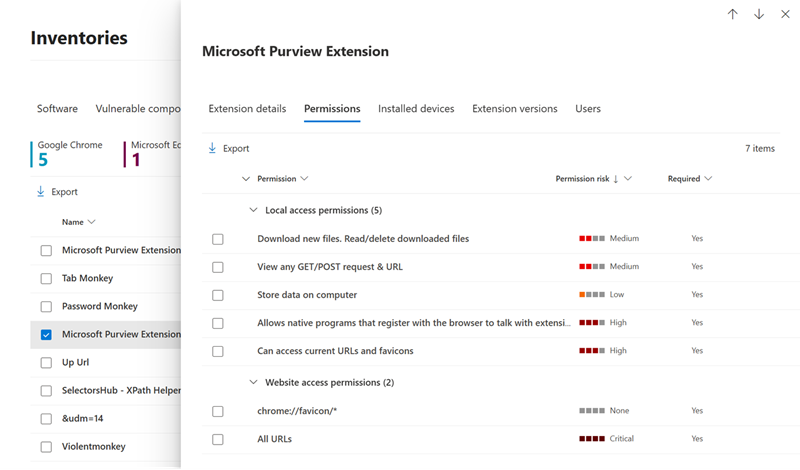800x470 pixels.
Task: Click the Critical risk label for All URLs
Action: pyautogui.click(x=621, y=438)
